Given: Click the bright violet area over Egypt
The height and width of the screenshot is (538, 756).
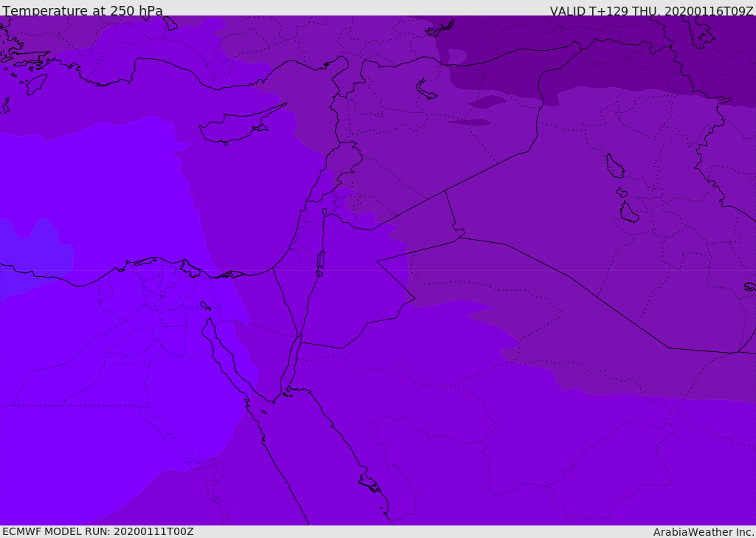Looking at the screenshot, I should (x=97, y=386).
